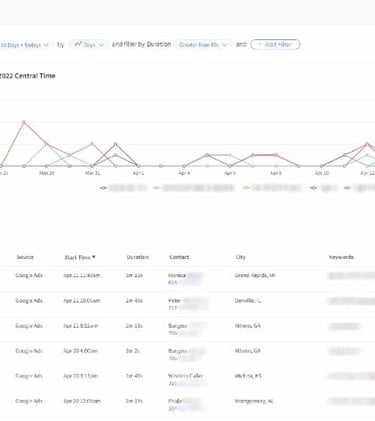Click the Add Filter button

tap(275, 45)
